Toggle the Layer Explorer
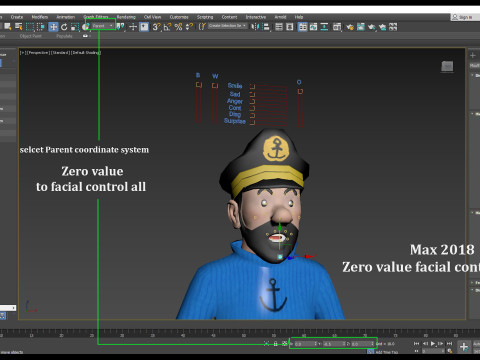 (290, 27)
